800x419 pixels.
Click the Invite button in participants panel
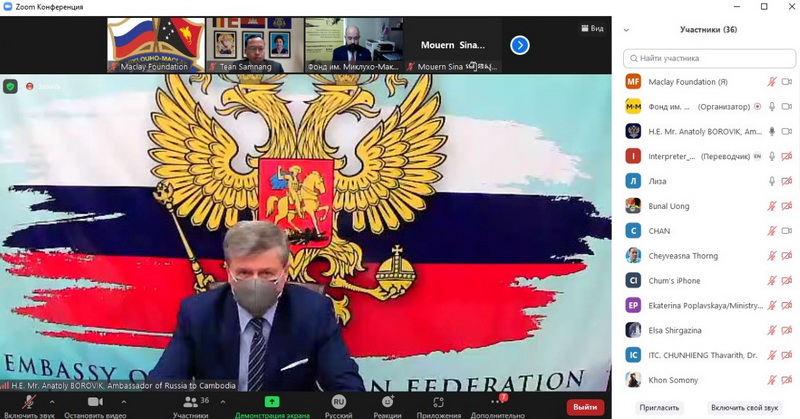[659, 408]
